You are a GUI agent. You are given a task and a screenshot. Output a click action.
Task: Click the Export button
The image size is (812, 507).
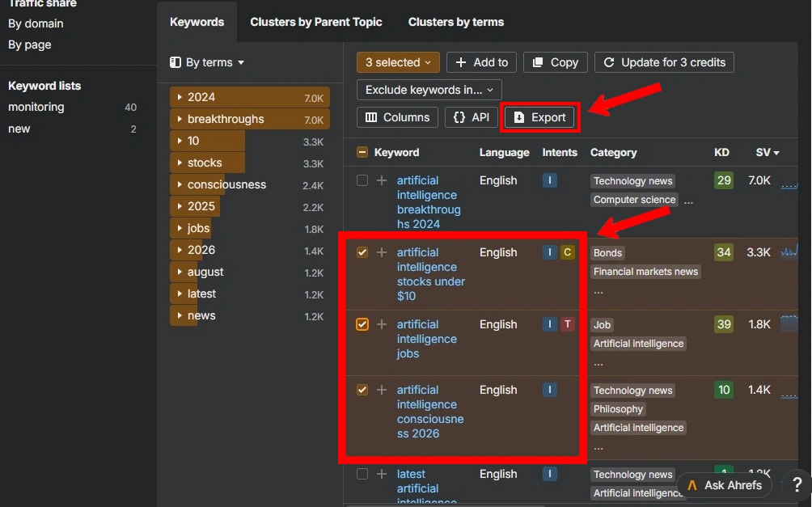click(x=540, y=117)
